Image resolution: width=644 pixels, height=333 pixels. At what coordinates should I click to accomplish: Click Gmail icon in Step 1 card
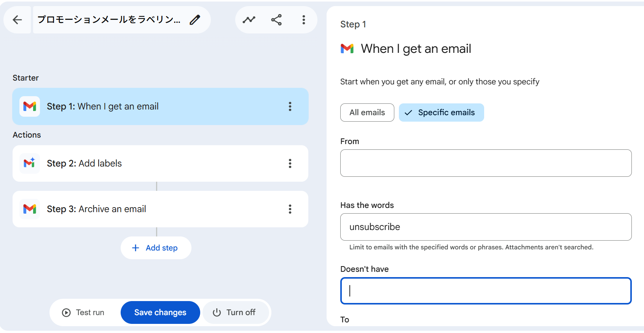point(30,106)
